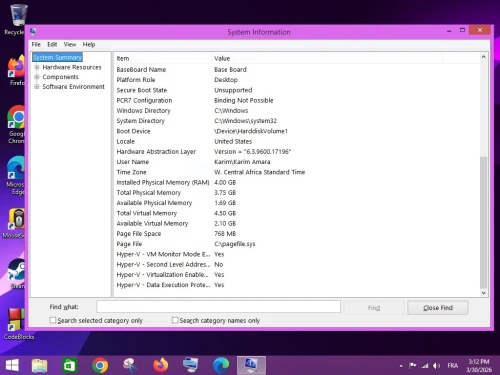Open File Explorer from the taskbar
The image size is (500, 375).
pos(39,365)
